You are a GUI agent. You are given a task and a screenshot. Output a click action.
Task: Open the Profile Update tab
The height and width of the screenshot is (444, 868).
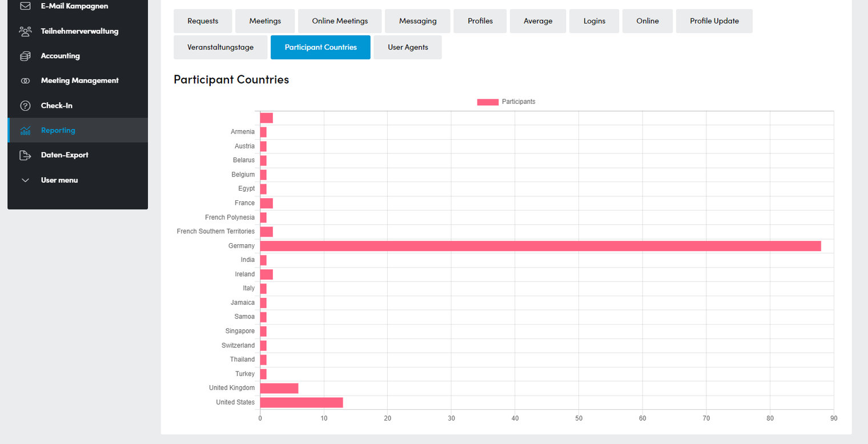(x=714, y=21)
